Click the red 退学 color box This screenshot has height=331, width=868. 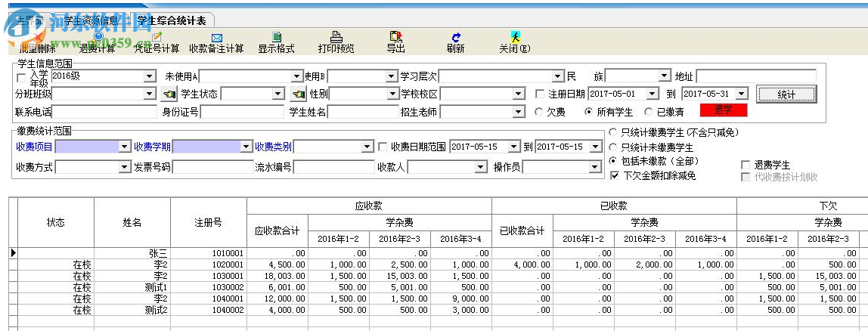click(x=724, y=110)
